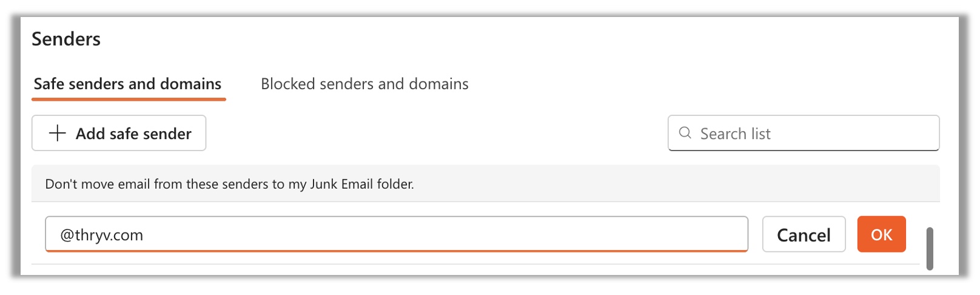
Task: Click the word Cancel next to OK
Action: [804, 235]
